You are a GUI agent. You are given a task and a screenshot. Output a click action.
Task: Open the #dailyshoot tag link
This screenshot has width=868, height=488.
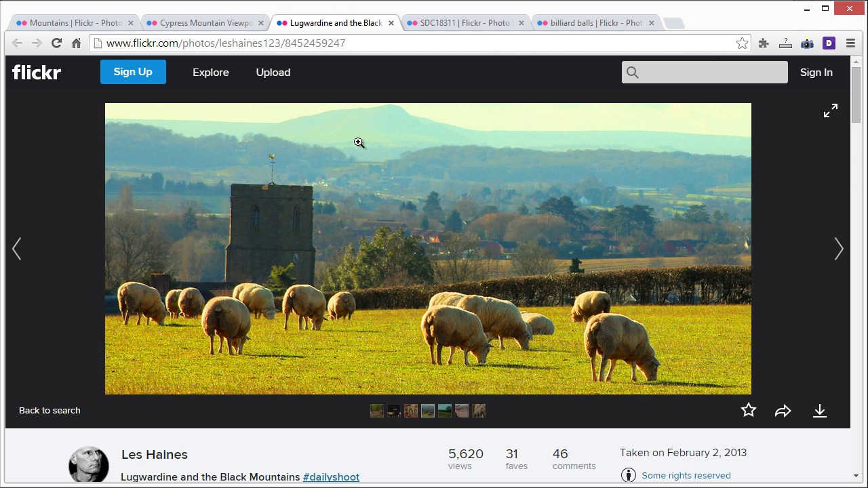(331, 477)
